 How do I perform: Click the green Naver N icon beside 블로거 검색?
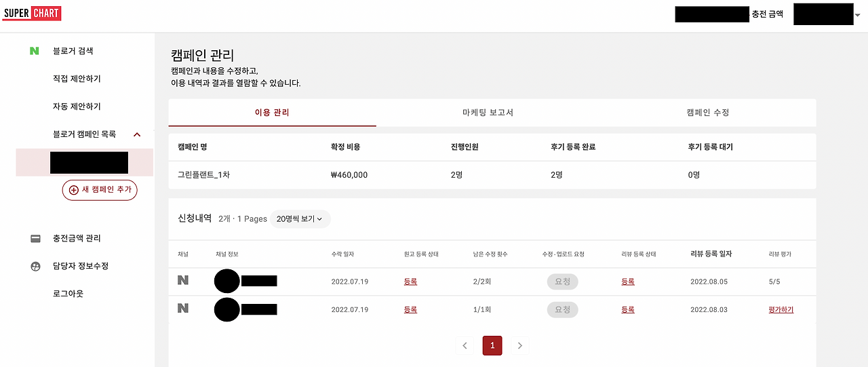point(35,51)
